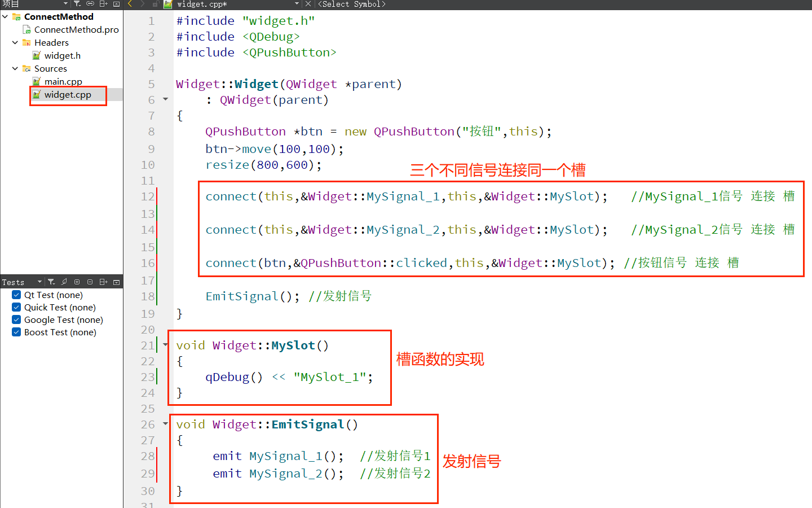Select the Sources folder label
Viewport: 812px width, 508px height.
(x=51, y=68)
